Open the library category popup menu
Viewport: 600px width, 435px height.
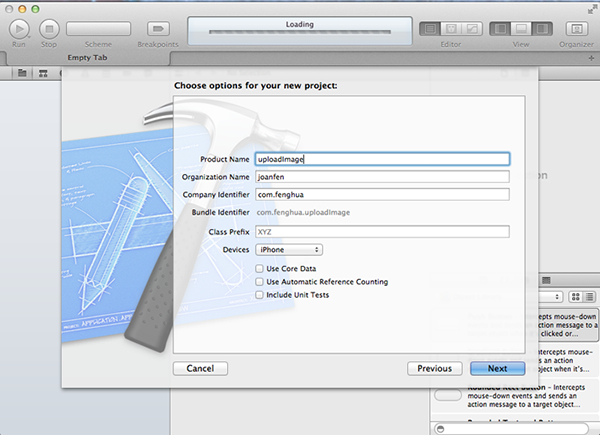point(550,297)
